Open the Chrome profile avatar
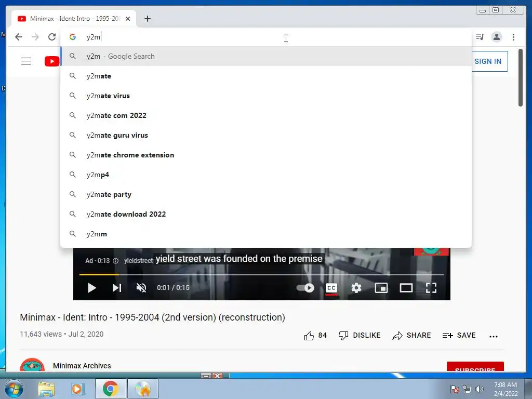This screenshot has height=399, width=532. (x=496, y=37)
